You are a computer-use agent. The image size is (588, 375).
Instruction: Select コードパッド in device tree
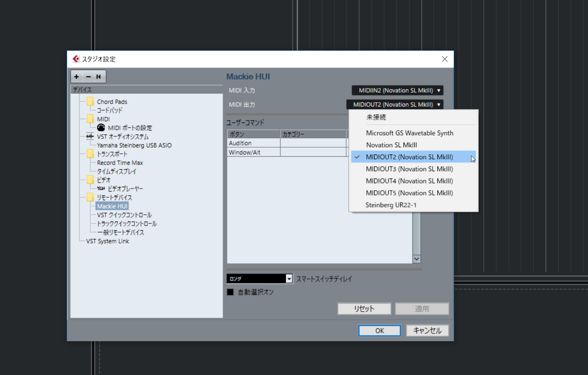(x=110, y=110)
